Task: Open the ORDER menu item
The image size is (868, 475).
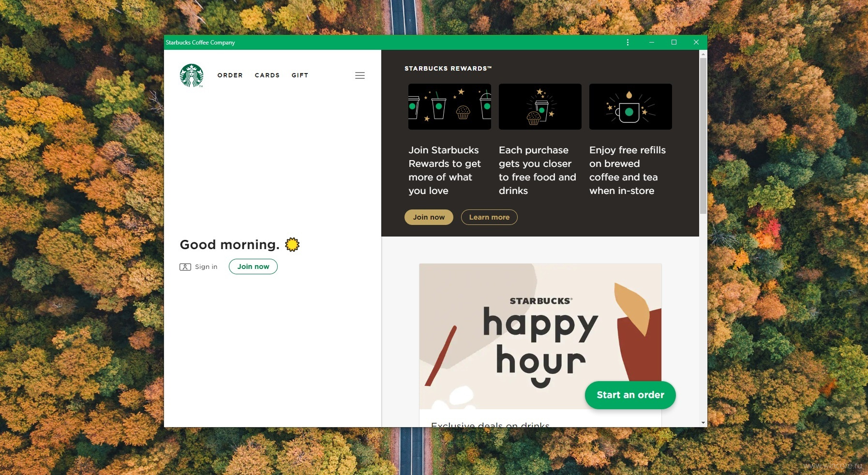Action: tap(230, 75)
